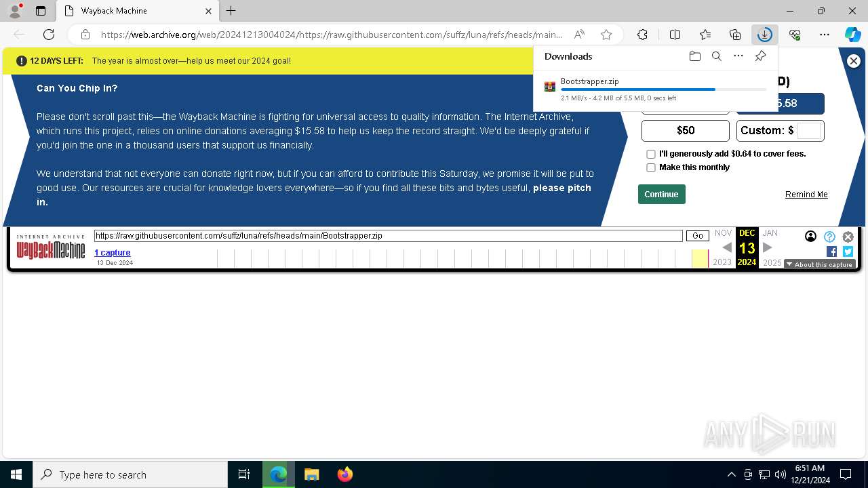The height and width of the screenshot is (488, 868).
Task: Pin the Downloads panel
Action: tap(760, 56)
